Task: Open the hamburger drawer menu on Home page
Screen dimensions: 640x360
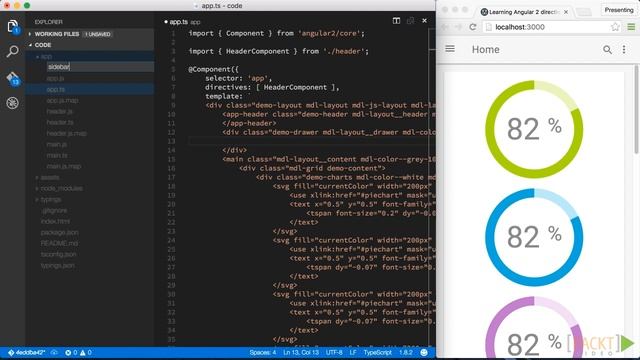Action: (450, 49)
